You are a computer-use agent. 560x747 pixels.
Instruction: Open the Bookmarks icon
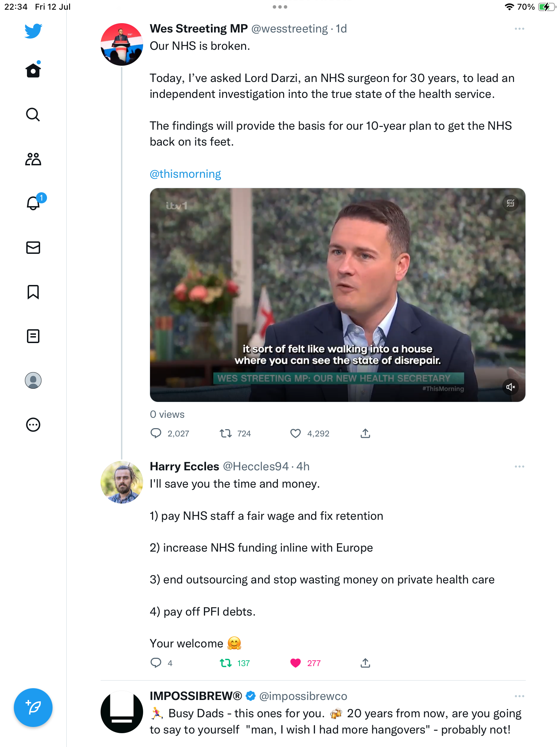click(33, 292)
